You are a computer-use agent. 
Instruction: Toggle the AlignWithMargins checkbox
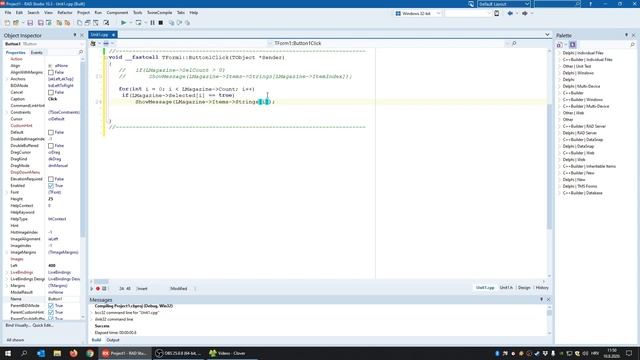click(51, 72)
